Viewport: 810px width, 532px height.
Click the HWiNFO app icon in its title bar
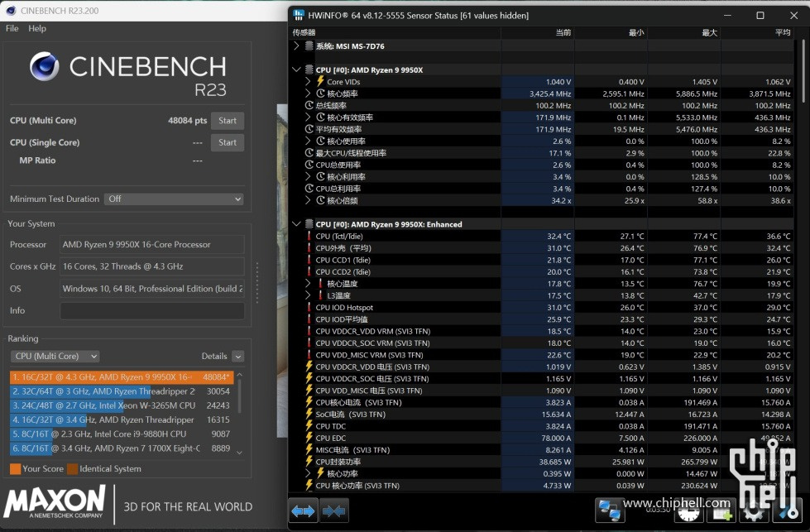[299, 16]
